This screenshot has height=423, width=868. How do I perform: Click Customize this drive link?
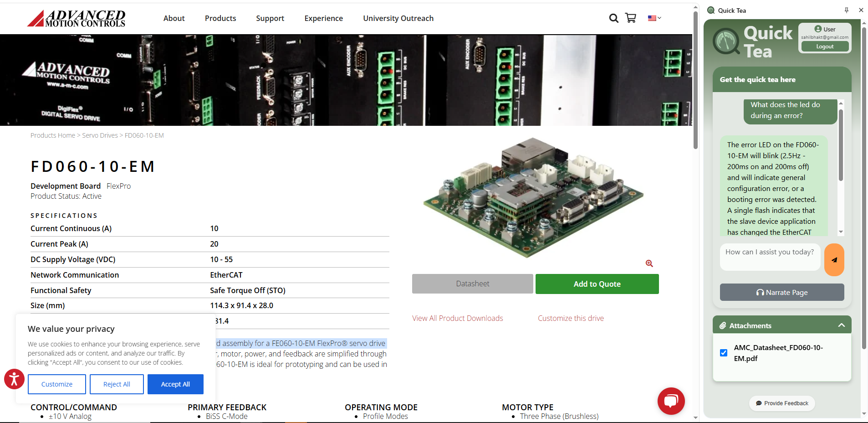(571, 318)
